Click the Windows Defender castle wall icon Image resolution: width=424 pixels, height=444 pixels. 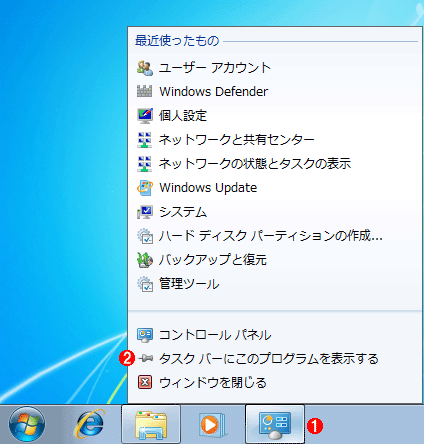pyautogui.click(x=145, y=91)
